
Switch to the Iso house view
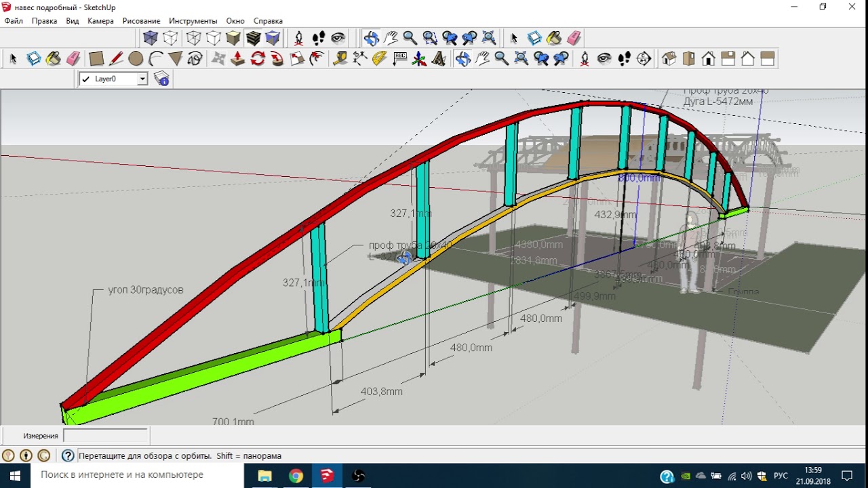pyautogui.click(x=669, y=59)
